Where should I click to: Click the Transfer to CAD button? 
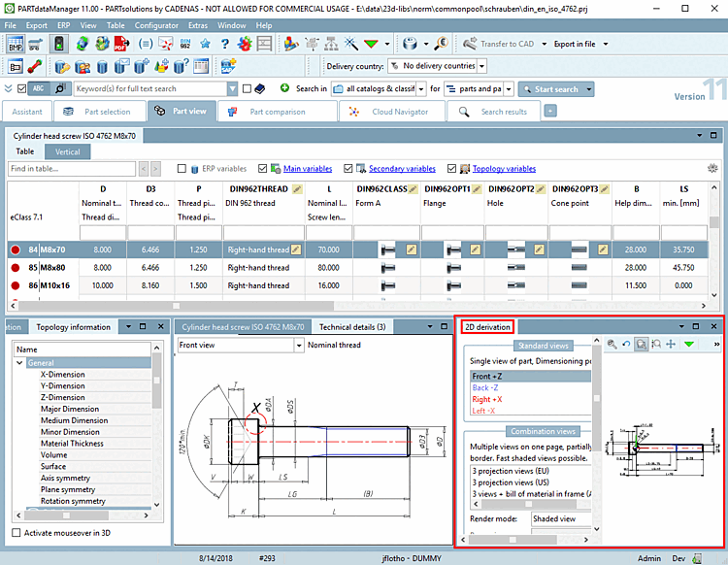[499, 44]
